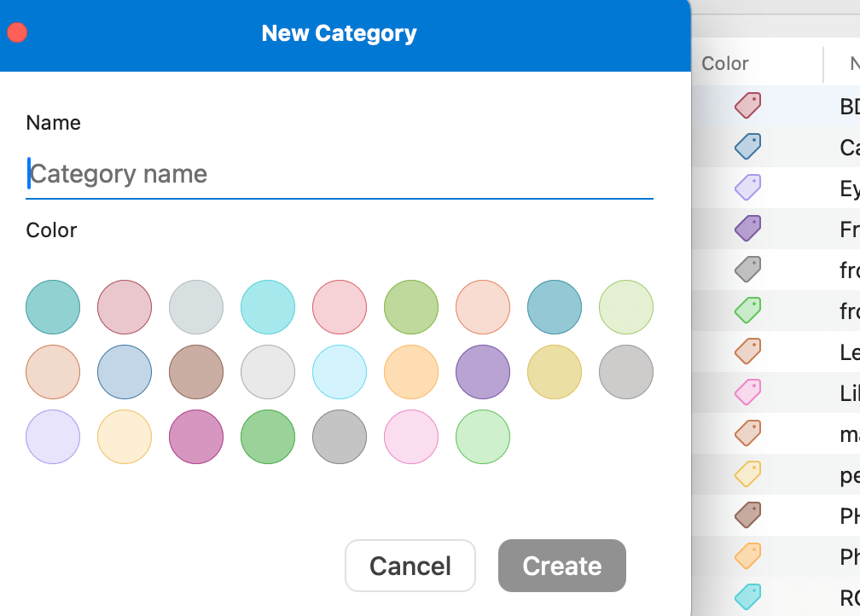The height and width of the screenshot is (616, 860).
Task: Click the pink tag icon in the Li row
Action: pos(748,392)
